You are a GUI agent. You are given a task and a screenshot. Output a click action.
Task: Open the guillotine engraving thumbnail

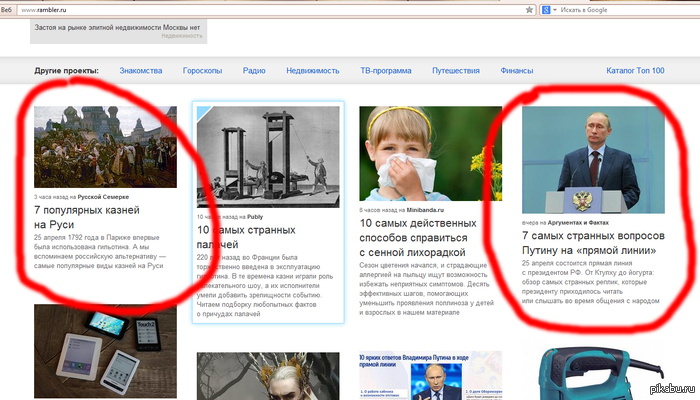point(268,157)
